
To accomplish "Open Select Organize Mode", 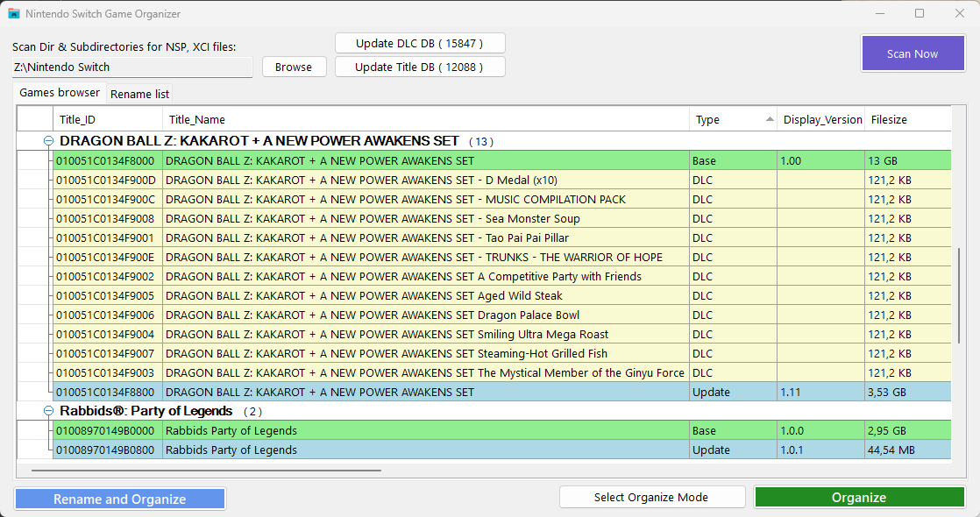I will coord(652,497).
